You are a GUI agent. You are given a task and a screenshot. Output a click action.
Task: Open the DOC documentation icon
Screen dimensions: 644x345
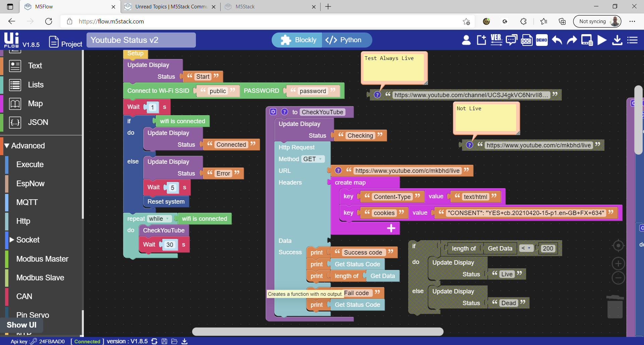(x=527, y=40)
